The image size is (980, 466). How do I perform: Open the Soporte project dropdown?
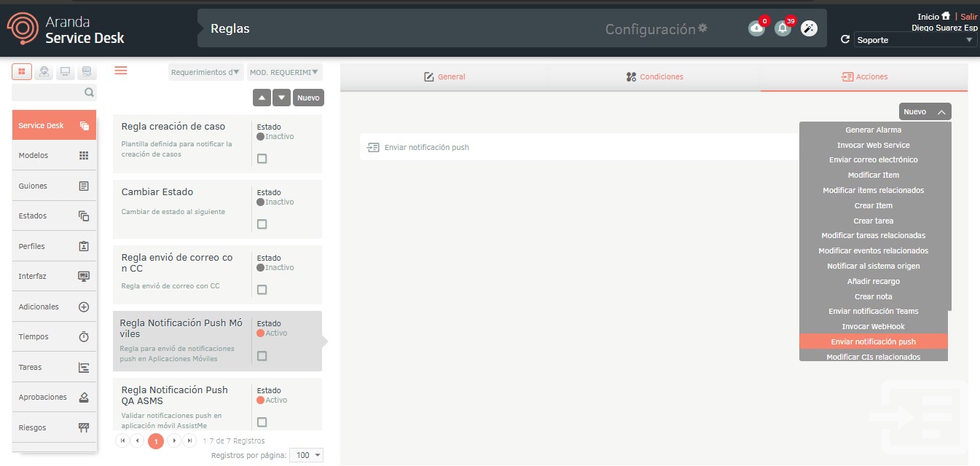click(x=915, y=40)
